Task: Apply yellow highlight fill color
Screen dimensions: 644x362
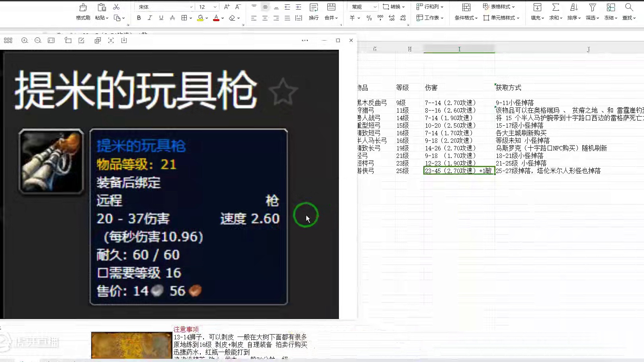Action: pyautogui.click(x=200, y=18)
